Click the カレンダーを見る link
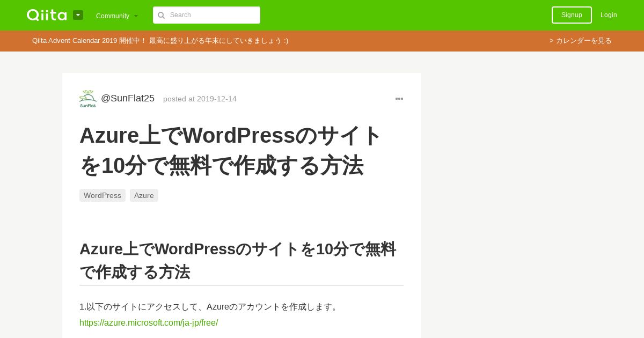Viewport: 644px width, 338px height. (x=581, y=41)
